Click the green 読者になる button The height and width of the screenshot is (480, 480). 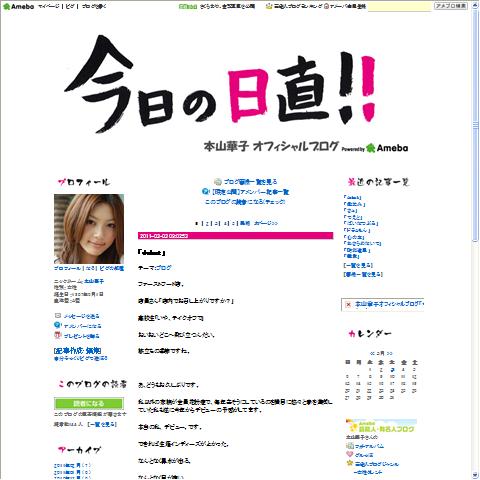point(89,403)
